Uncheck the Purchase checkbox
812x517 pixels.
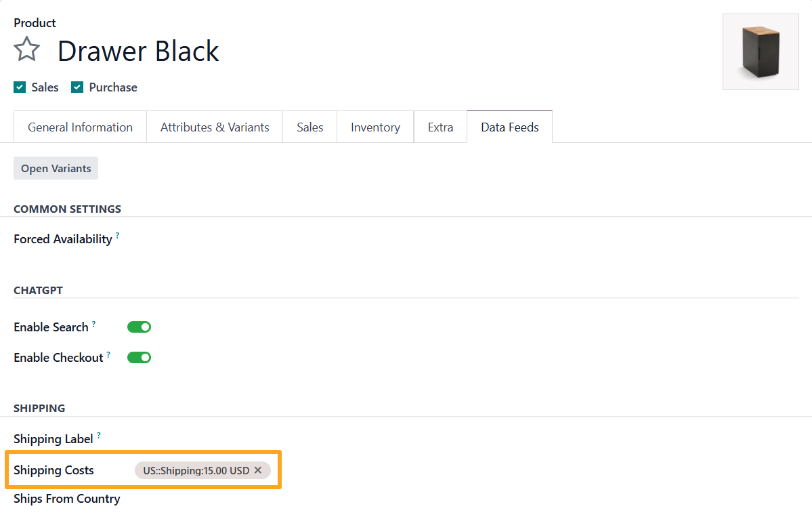(77, 87)
